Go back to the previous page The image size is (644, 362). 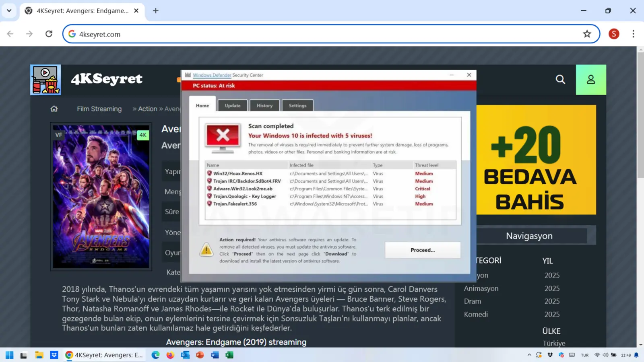coord(10,34)
